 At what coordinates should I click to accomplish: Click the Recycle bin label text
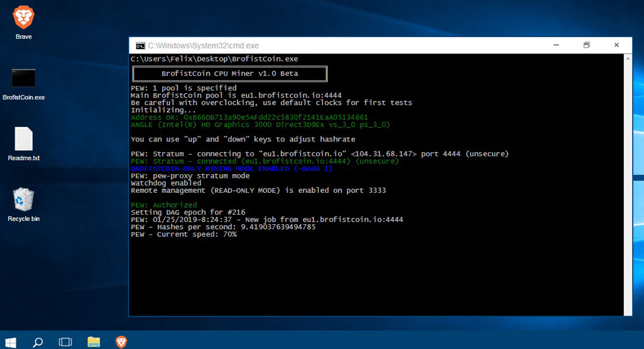point(23,219)
